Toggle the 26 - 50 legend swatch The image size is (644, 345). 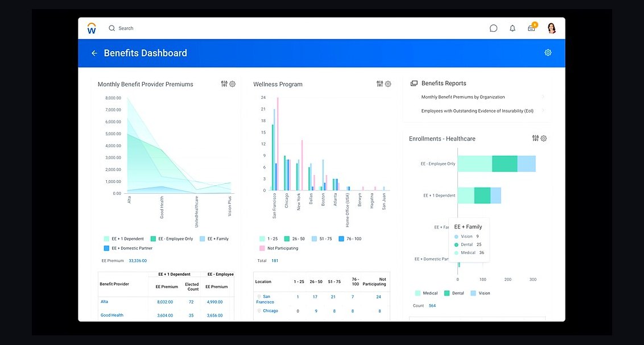287,239
